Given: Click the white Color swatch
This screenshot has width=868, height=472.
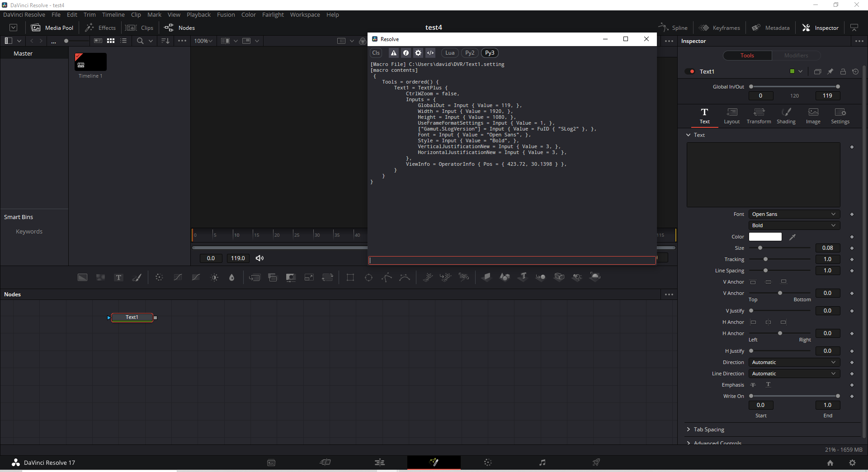Looking at the screenshot, I should pyautogui.click(x=765, y=237).
